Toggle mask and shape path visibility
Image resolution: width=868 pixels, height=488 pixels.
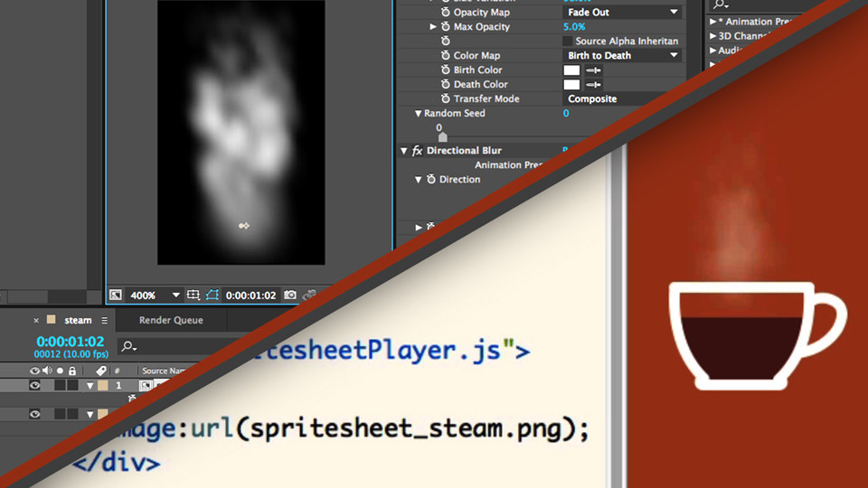212,295
